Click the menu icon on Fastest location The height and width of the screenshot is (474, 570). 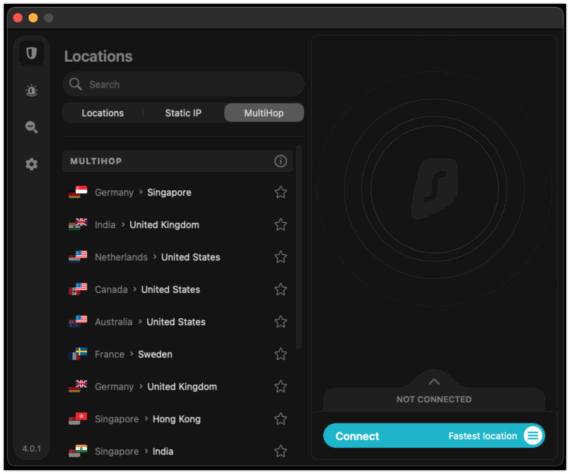[533, 435]
